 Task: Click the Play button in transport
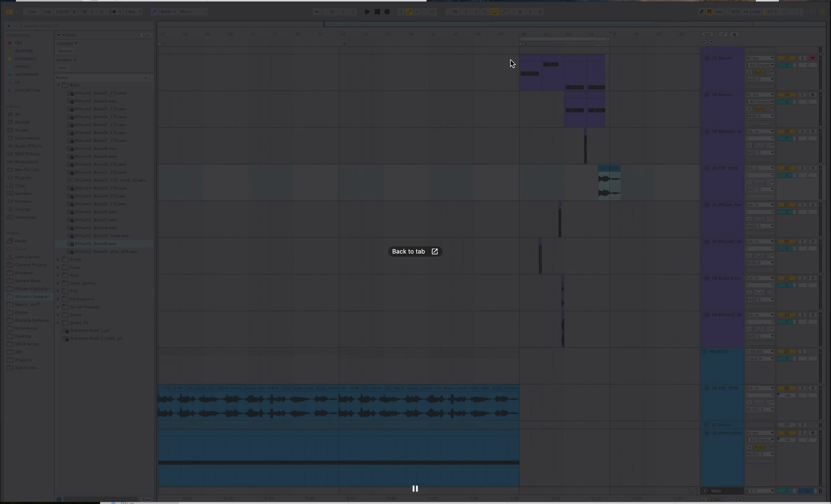[367, 12]
